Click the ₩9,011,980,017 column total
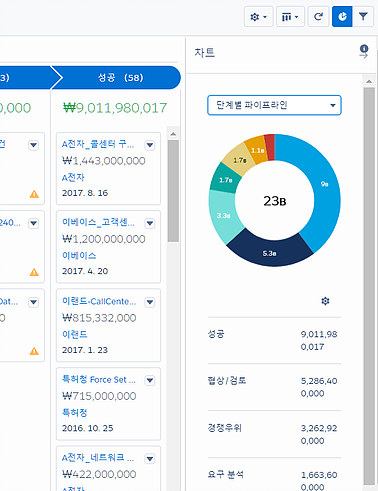378x491 pixels. (115, 108)
